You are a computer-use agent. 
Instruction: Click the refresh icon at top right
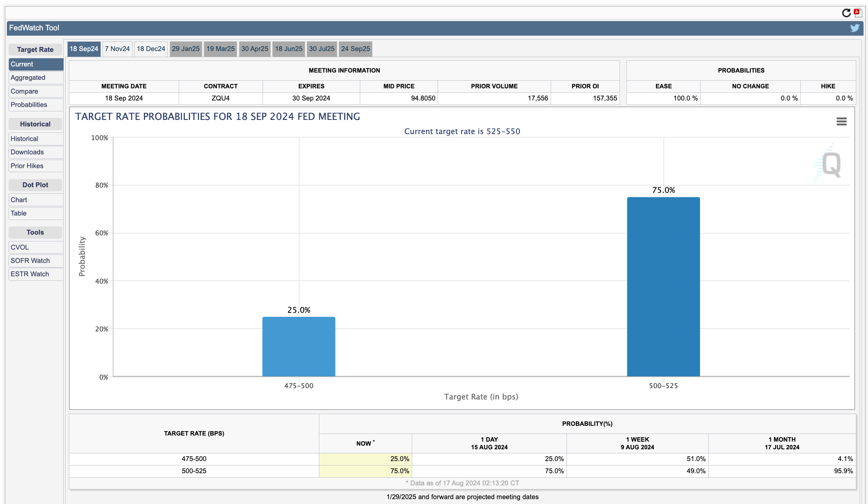pos(846,13)
